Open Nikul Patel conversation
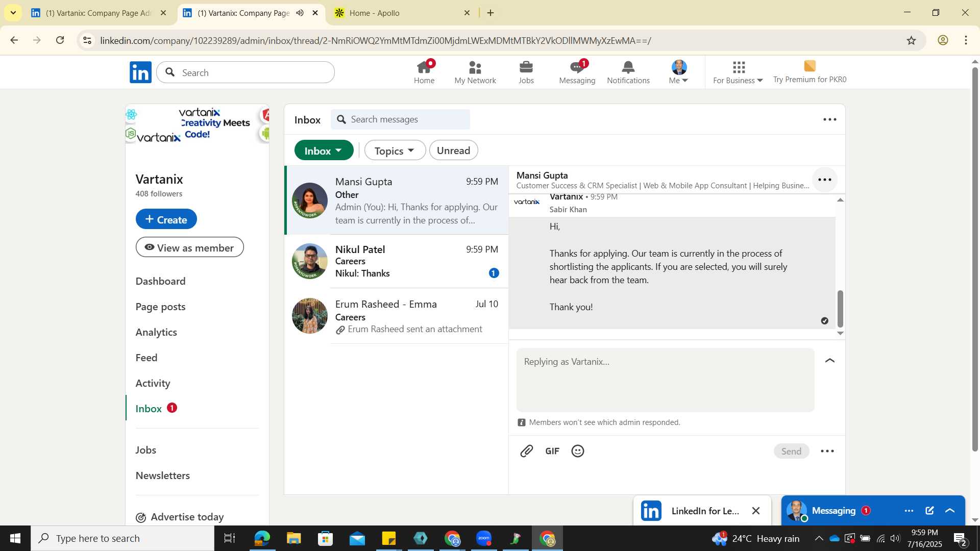Viewport: 980px width, 551px height. [x=397, y=261]
